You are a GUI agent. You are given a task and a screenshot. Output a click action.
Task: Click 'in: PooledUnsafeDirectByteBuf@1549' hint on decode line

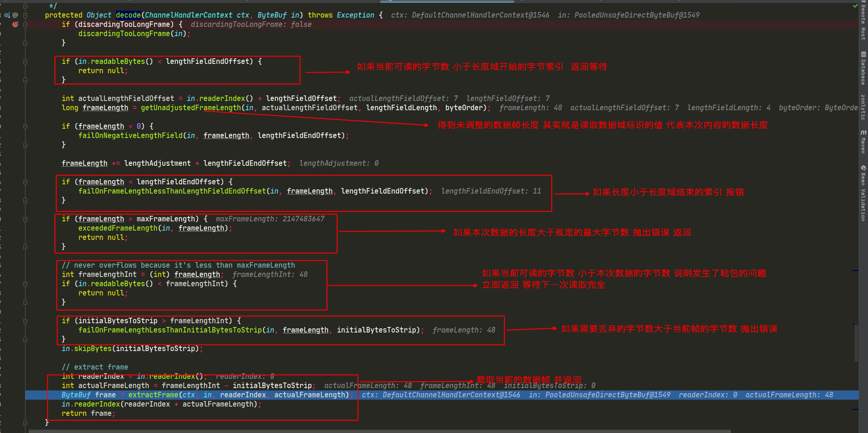point(629,15)
